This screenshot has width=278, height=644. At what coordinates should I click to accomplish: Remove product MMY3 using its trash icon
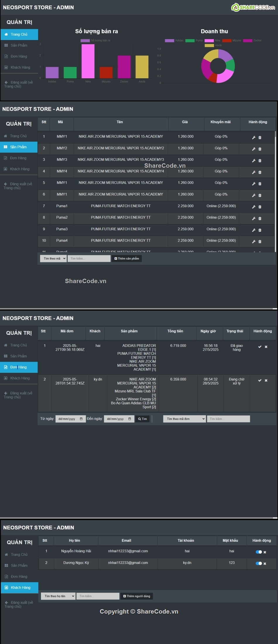260,161
